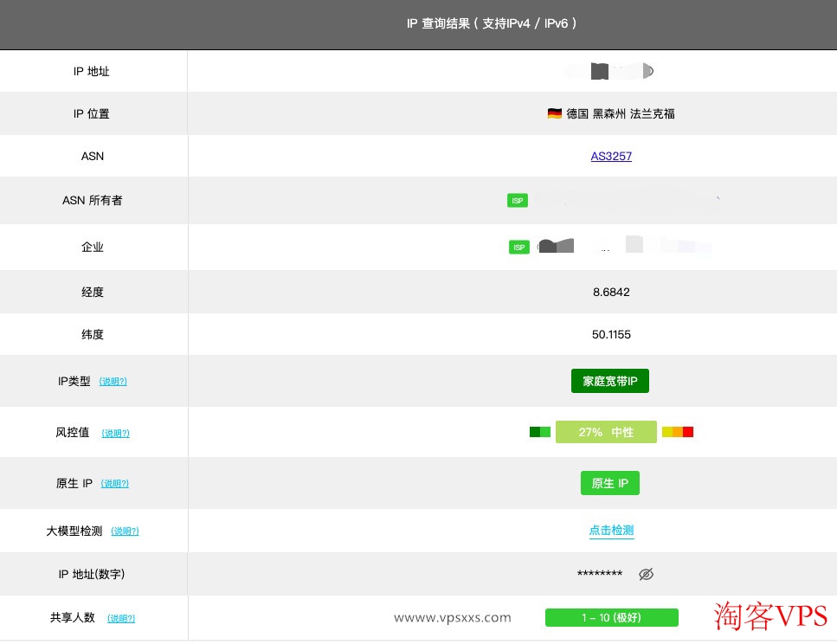Screen dimensions: 837x644
Task: Open 说明 help link beside 原生 IP
Action: [115, 483]
